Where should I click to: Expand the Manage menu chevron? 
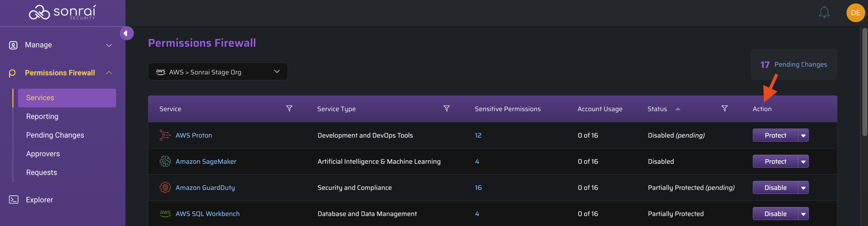tap(109, 45)
